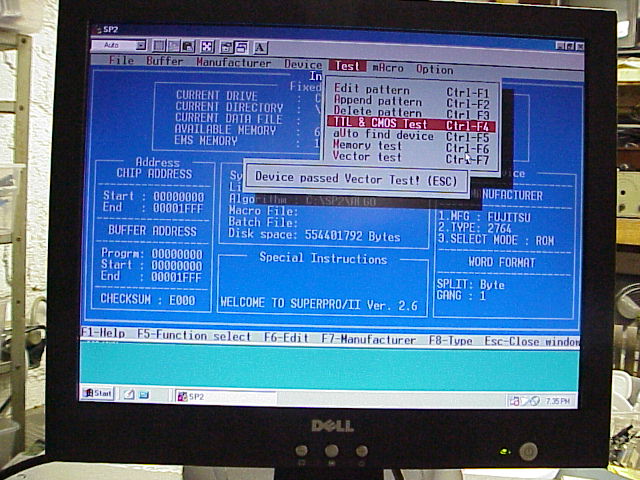Click F6-Edit in the bottom bar

tap(286, 338)
